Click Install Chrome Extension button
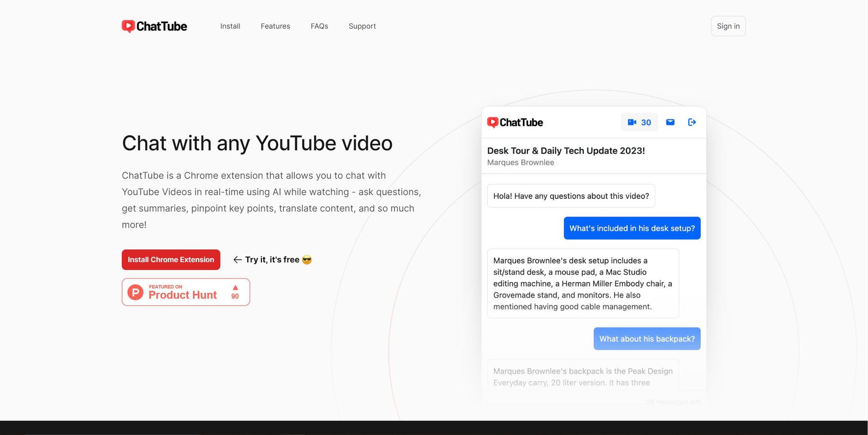The height and width of the screenshot is (435, 868). pyautogui.click(x=171, y=260)
